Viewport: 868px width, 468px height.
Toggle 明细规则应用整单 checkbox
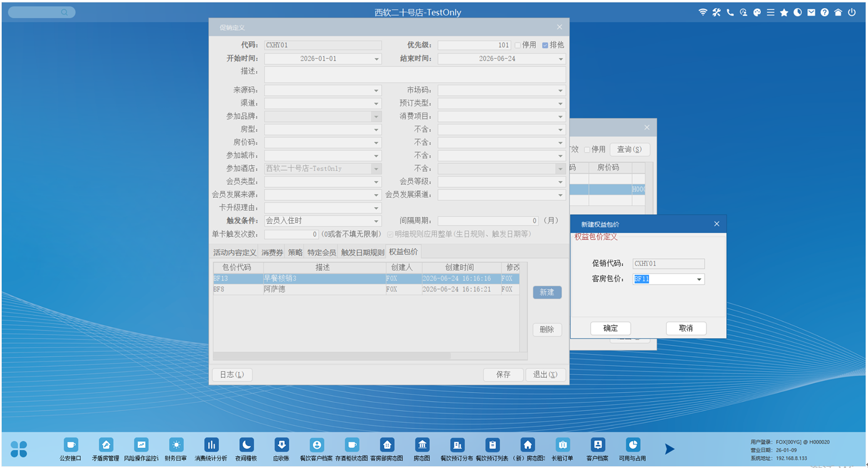[x=390, y=234]
